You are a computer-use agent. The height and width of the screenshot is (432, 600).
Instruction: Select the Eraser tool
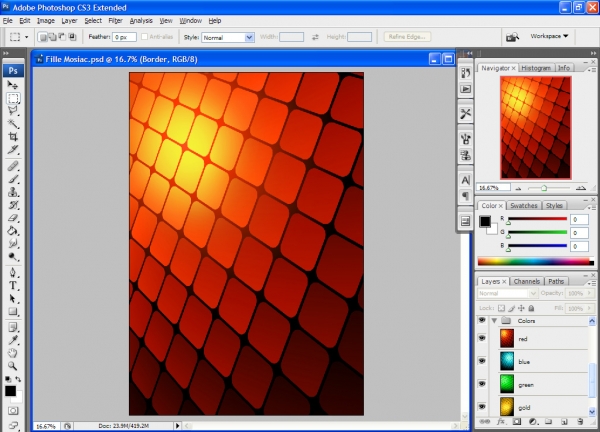[13, 218]
